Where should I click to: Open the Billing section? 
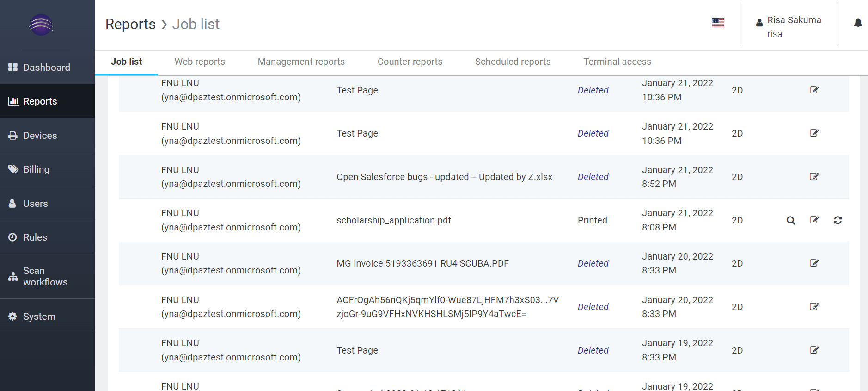[x=47, y=169]
